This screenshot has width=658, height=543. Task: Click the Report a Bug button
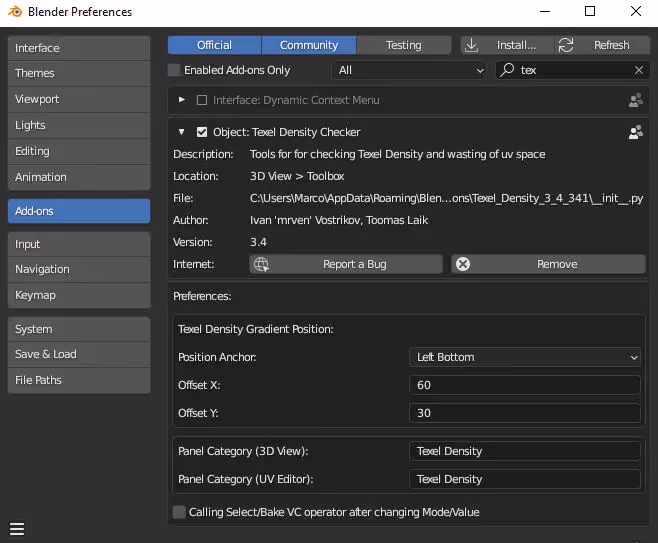click(x=346, y=264)
